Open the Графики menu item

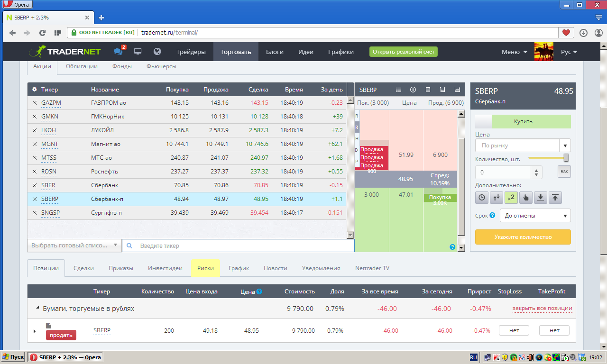[x=341, y=52]
